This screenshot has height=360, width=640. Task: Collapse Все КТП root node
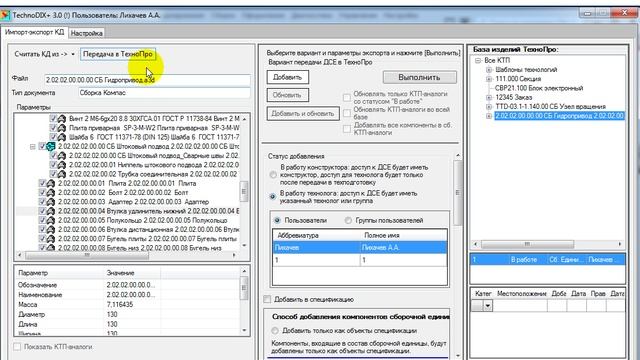(x=478, y=60)
